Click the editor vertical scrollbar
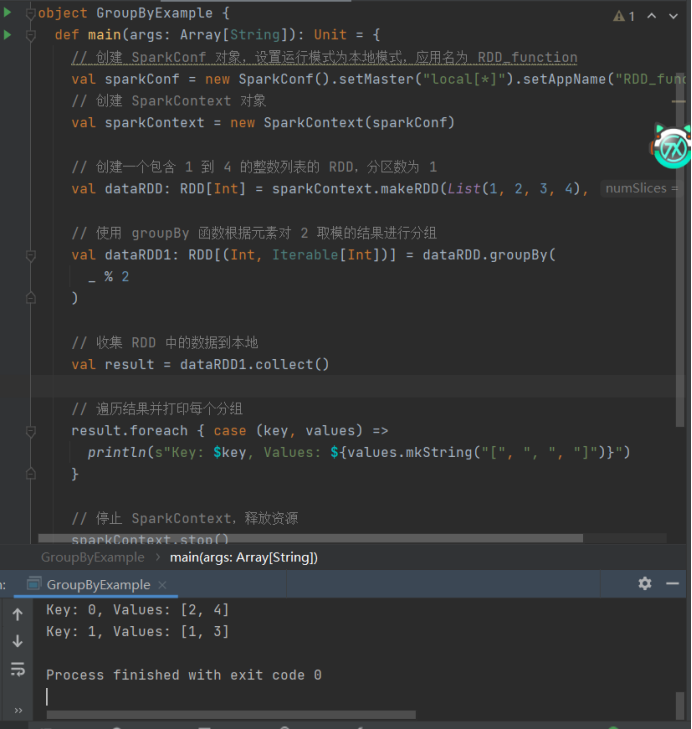The image size is (692, 729). tap(680, 249)
